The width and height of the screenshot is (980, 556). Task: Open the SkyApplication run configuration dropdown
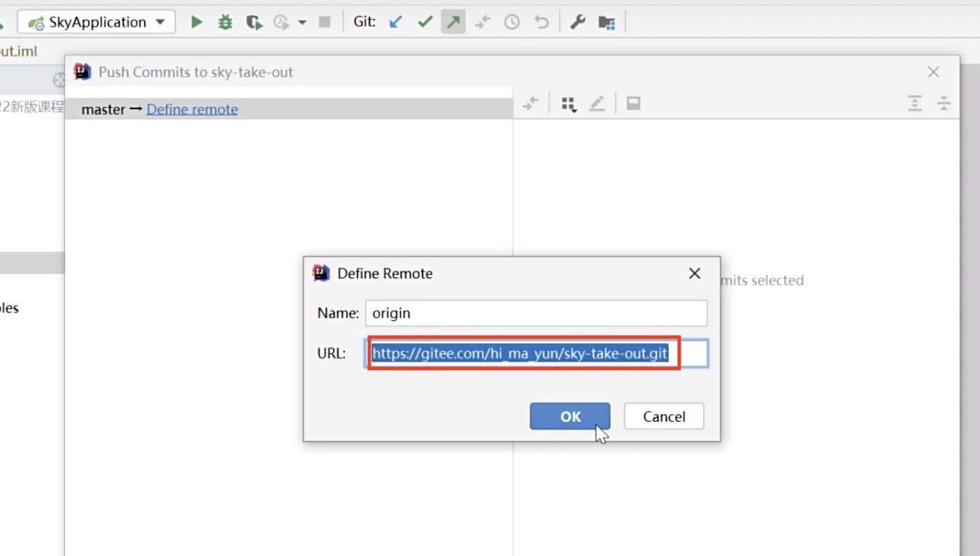96,22
